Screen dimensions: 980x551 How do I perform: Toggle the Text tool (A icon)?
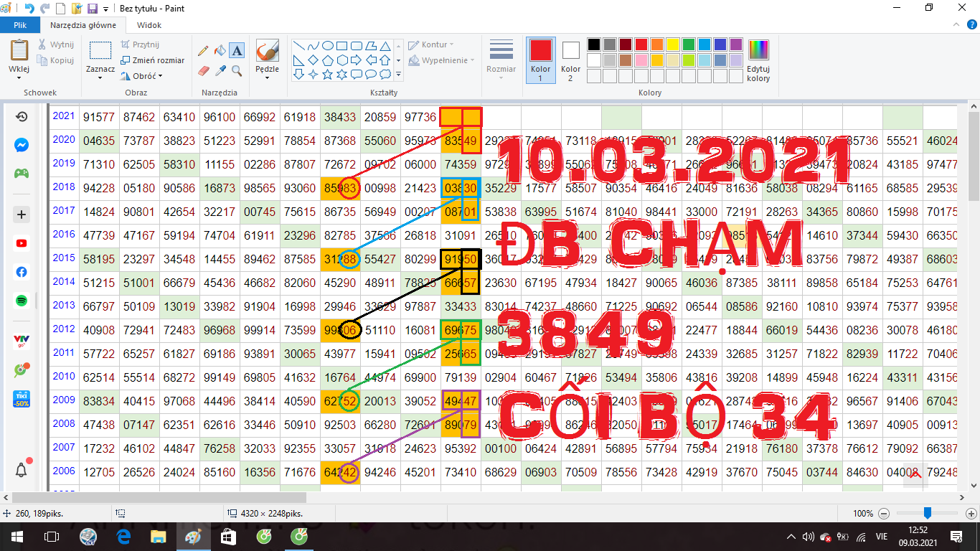(237, 51)
